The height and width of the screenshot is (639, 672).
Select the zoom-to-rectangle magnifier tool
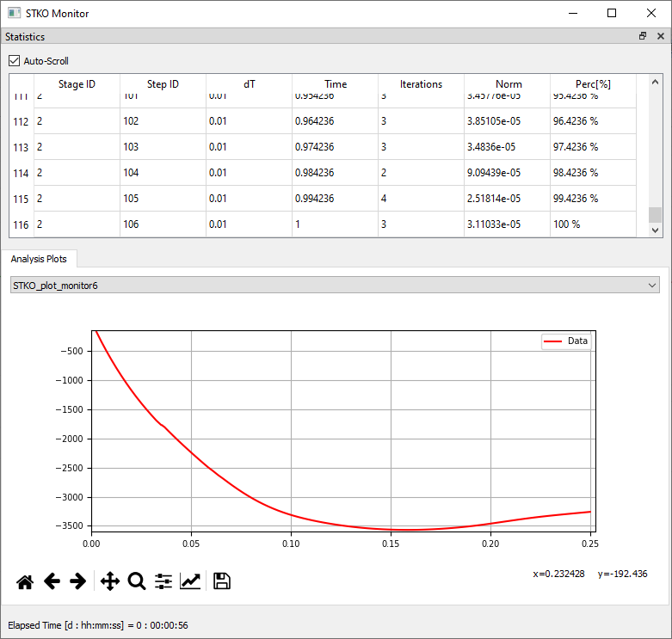[137, 581]
